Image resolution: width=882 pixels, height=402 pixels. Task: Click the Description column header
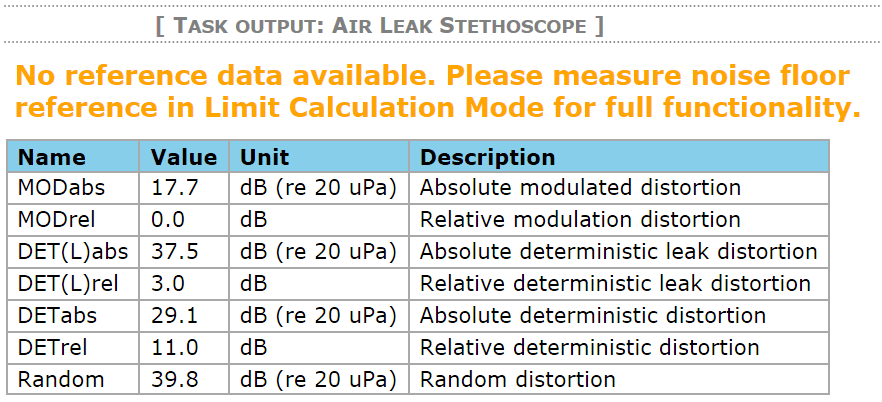pos(619,157)
